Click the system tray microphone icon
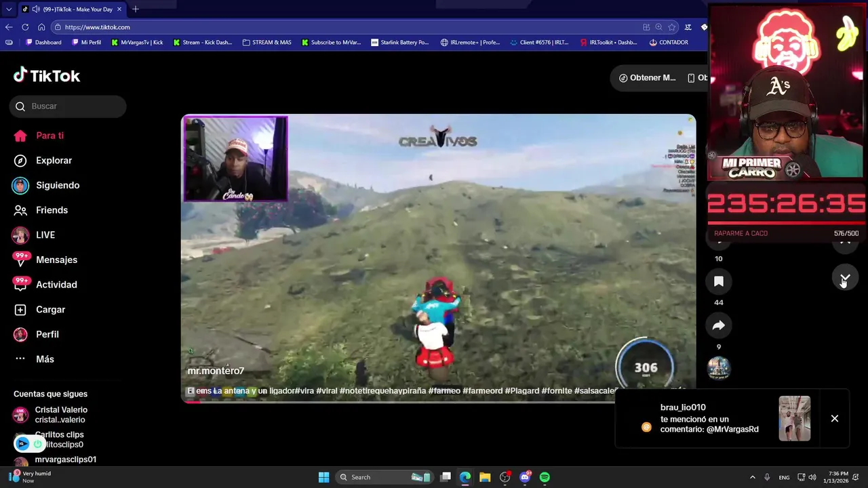 767,477
